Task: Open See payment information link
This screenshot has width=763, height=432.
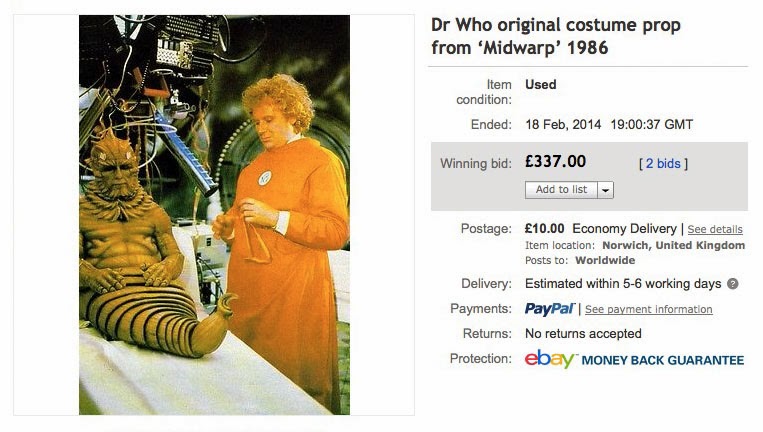Action: [649, 309]
